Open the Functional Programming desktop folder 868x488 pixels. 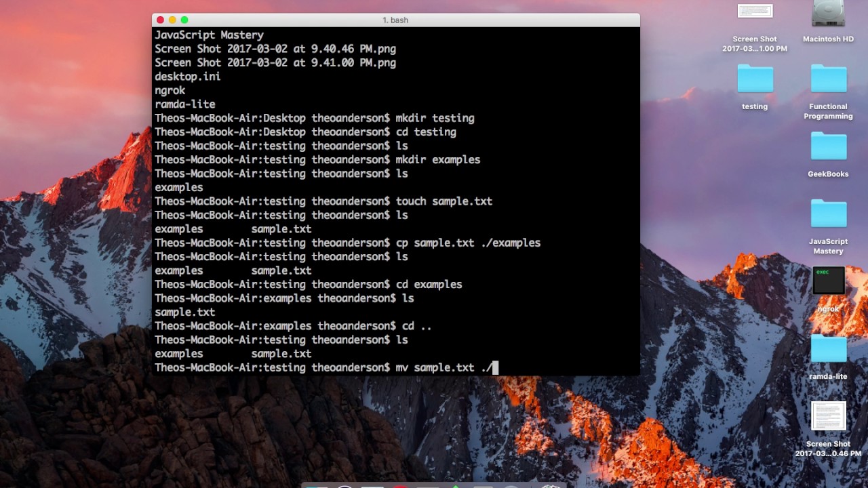pyautogui.click(x=828, y=79)
